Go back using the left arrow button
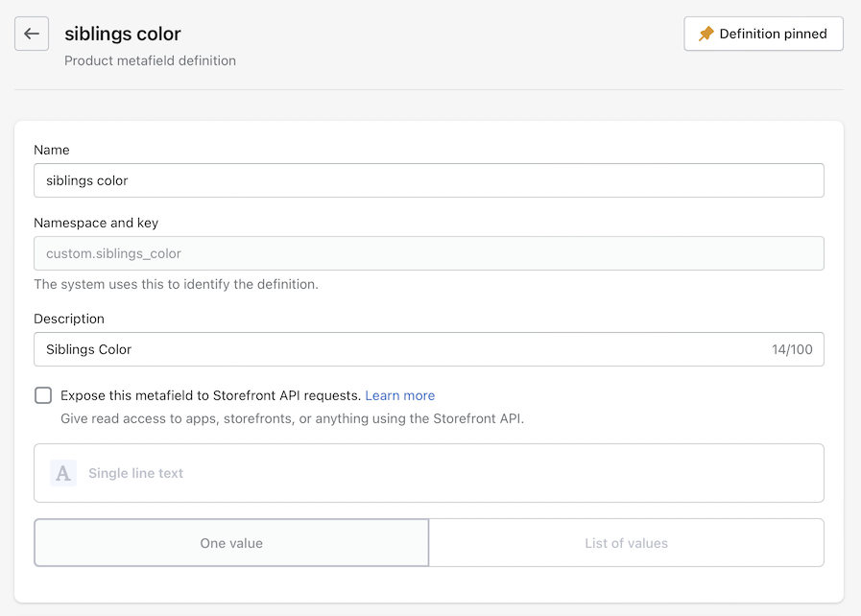Viewport: 861px width, 616px height. pyautogui.click(x=32, y=34)
